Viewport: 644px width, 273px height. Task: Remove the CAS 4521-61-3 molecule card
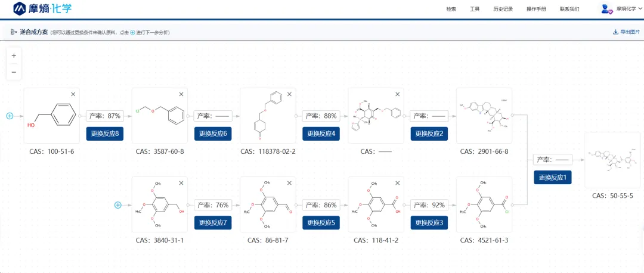506,183
